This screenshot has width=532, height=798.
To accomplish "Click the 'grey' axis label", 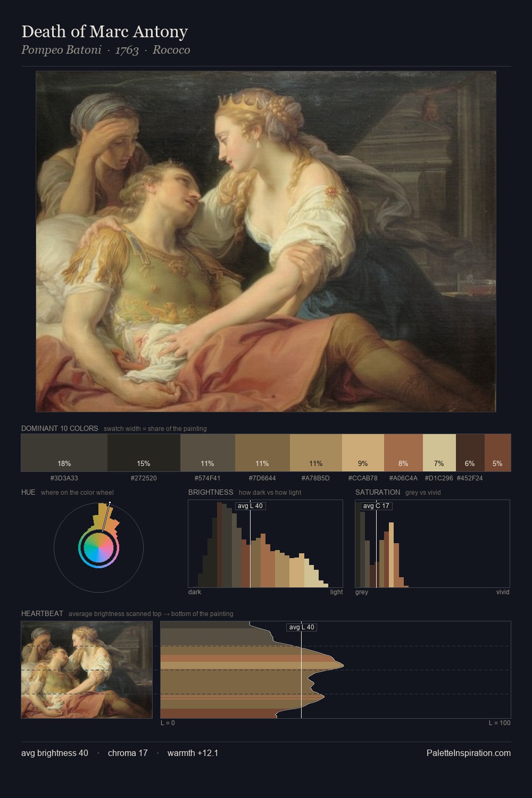I will click(362, 592).
